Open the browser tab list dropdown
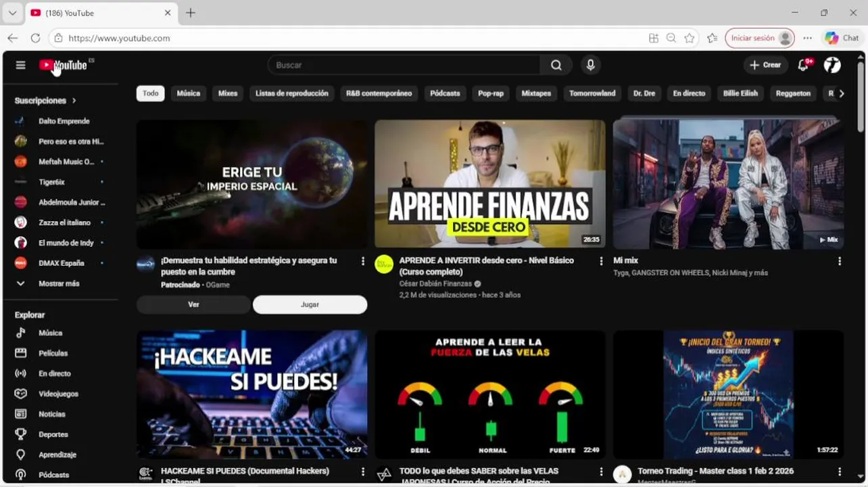868x487 pixels. coord(12,13)
